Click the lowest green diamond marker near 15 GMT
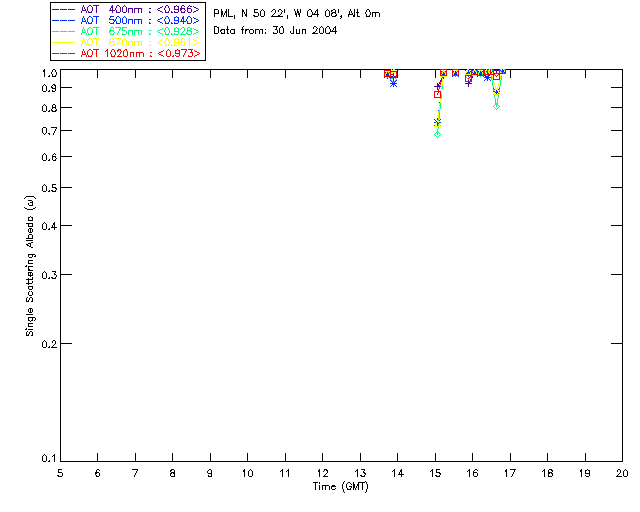Screen dimensions: 640x512 (437, 134)
